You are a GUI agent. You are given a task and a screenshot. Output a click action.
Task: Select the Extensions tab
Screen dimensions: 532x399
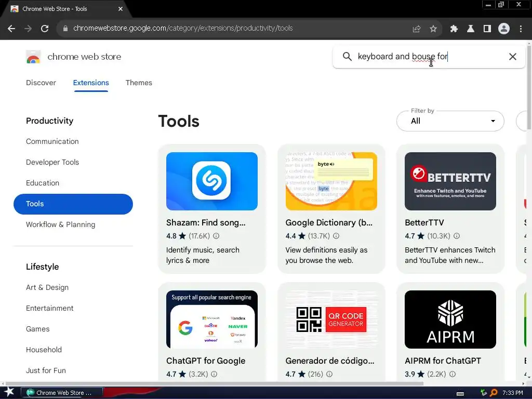91,83
